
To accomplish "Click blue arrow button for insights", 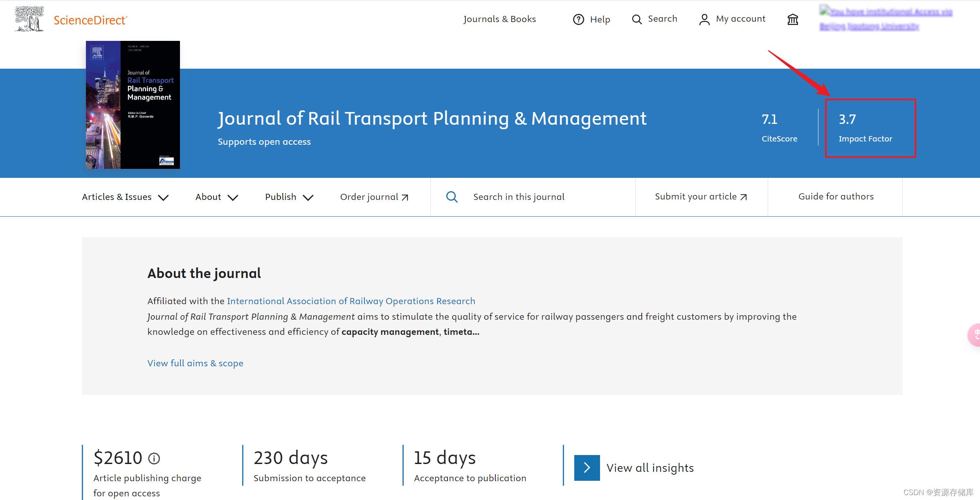I will point(587,468).
